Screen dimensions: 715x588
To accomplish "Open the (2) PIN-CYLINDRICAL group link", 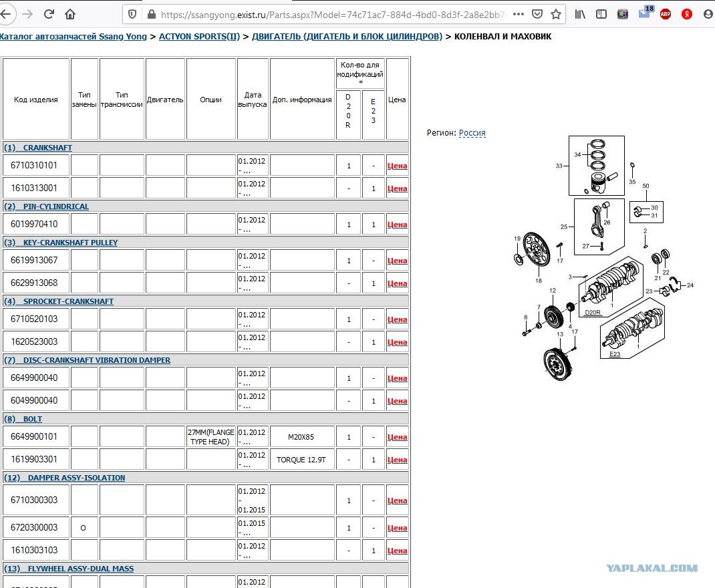I will (x=47, y=206).
